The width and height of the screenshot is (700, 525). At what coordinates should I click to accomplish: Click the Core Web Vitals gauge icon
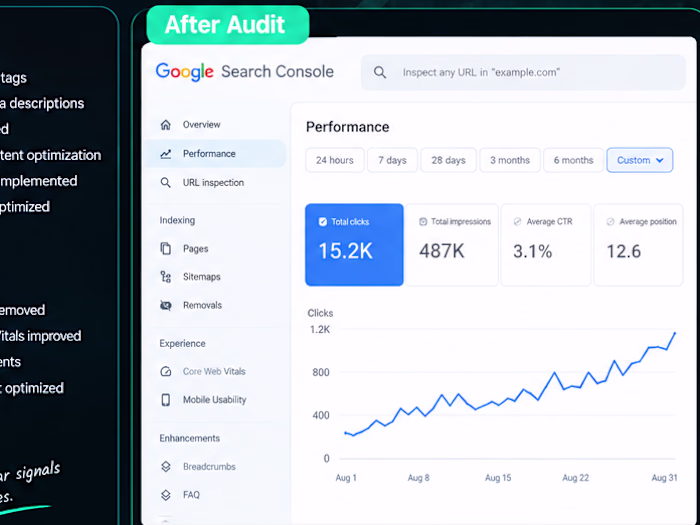coord(166,371)
